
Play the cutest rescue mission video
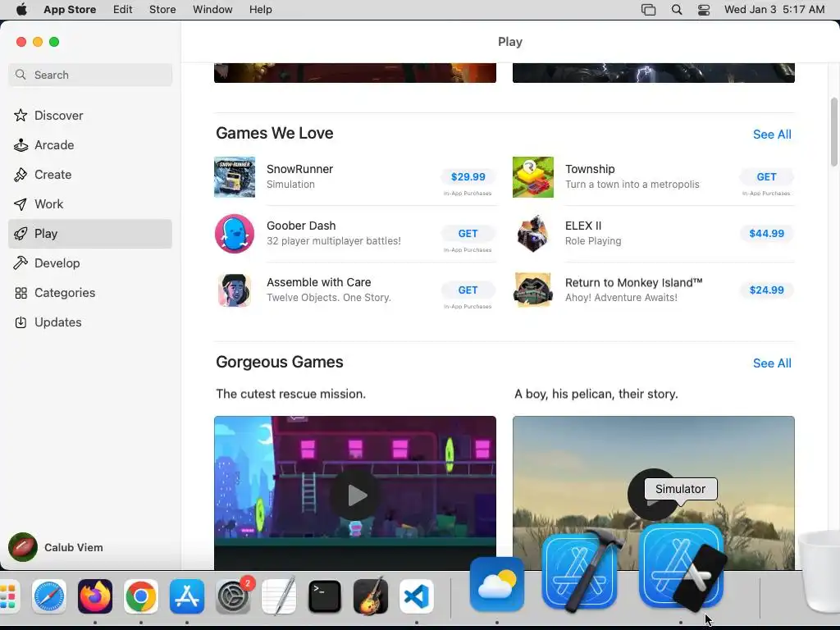point(354,495)
